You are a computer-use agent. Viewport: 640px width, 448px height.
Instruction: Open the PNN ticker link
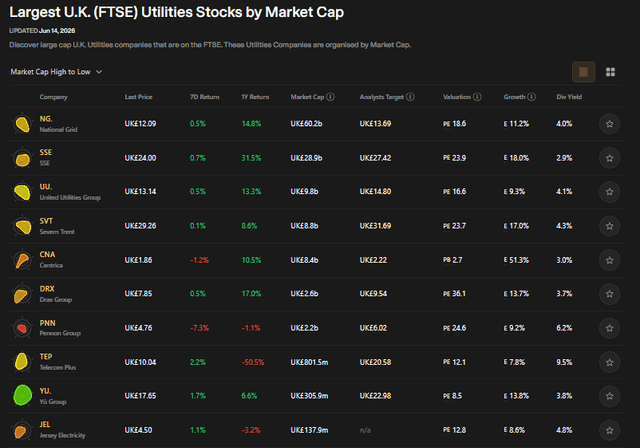coord(47,323)
